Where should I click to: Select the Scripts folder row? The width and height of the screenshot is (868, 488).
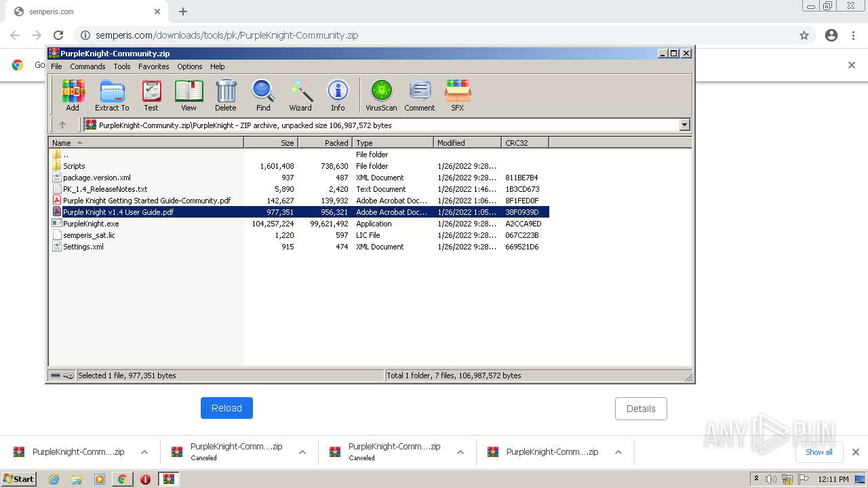(299, 166)
